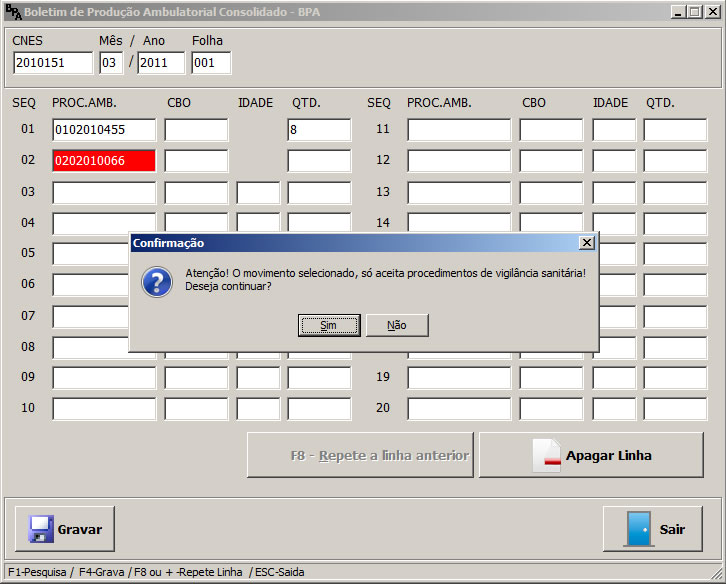This screenshot has width=726, height=584.
Task: Select the Folha field showing 001
Action: (210, 63)
